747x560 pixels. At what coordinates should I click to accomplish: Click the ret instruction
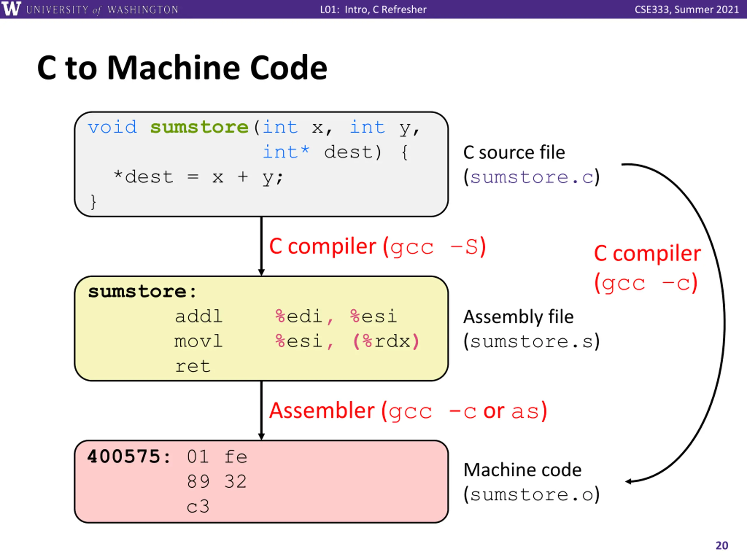193,366
